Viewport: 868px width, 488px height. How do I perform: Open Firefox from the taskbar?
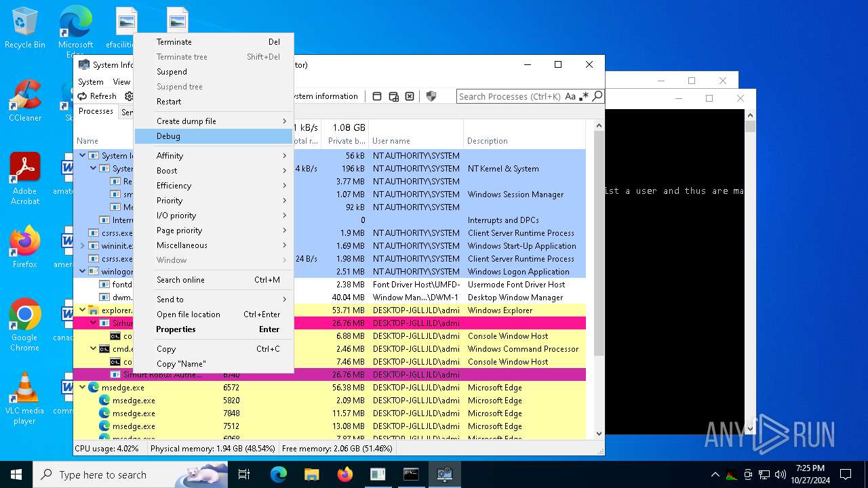click(344, 474)
